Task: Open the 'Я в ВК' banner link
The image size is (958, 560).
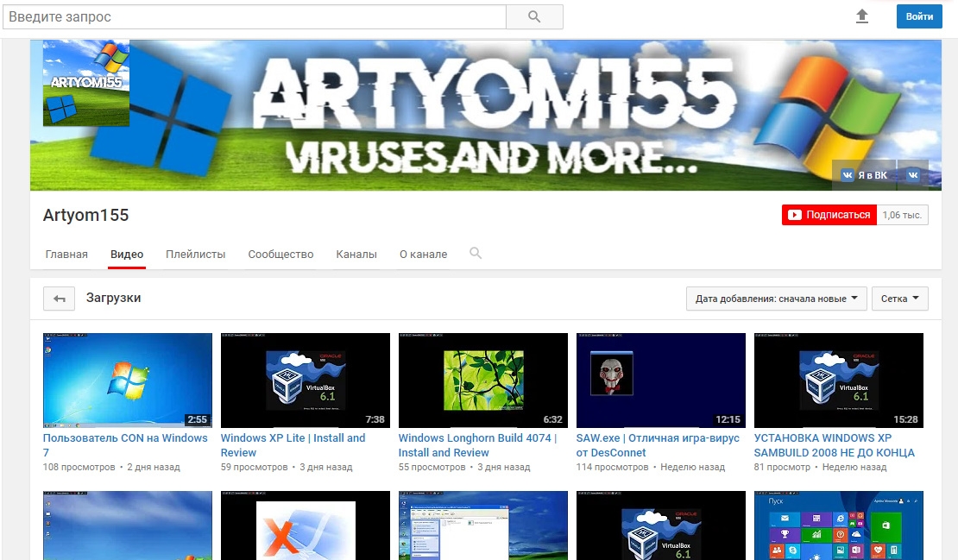Action: (864, 175)
